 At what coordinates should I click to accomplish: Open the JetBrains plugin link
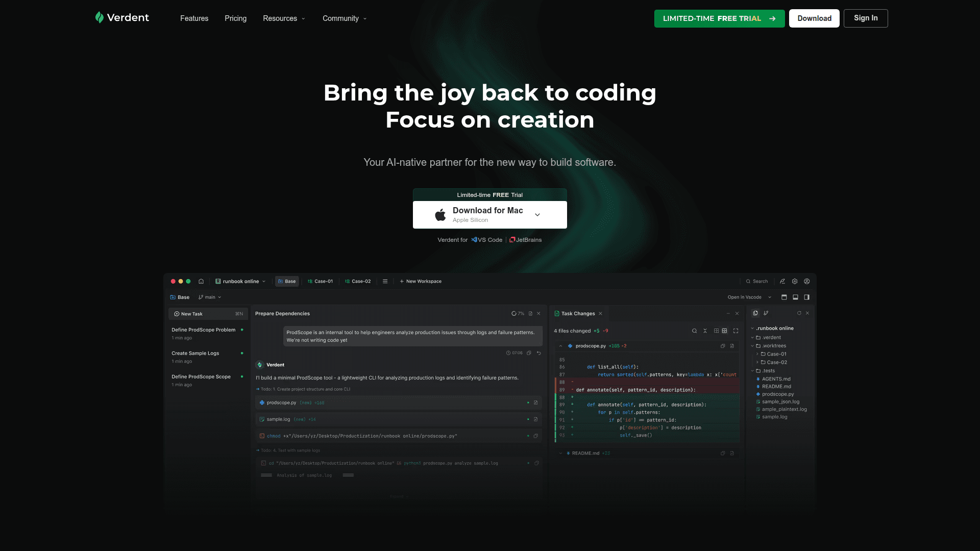[x=526, y=240]
